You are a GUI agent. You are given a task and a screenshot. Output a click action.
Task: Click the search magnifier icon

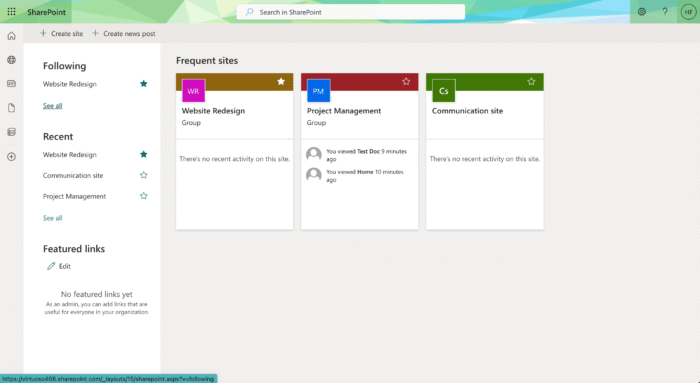click(250, 12)
